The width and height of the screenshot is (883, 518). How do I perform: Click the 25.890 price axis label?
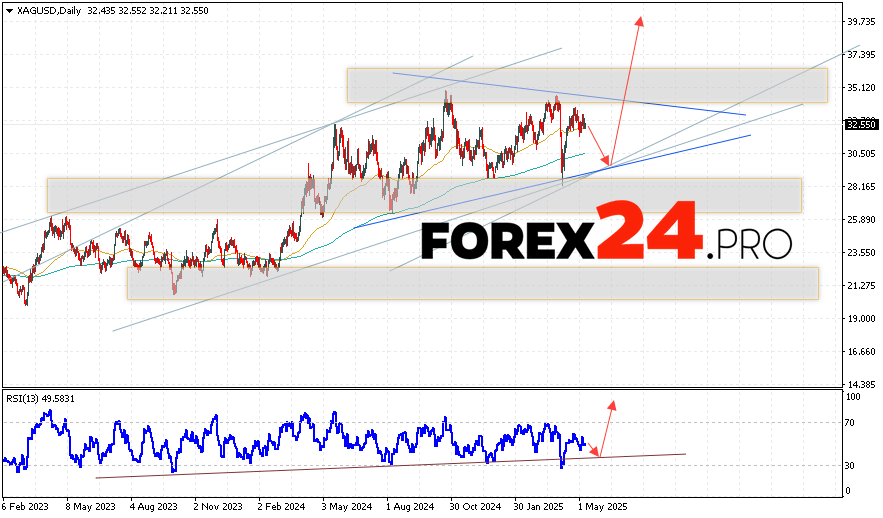pyautogui.click(x=862, y=220)
